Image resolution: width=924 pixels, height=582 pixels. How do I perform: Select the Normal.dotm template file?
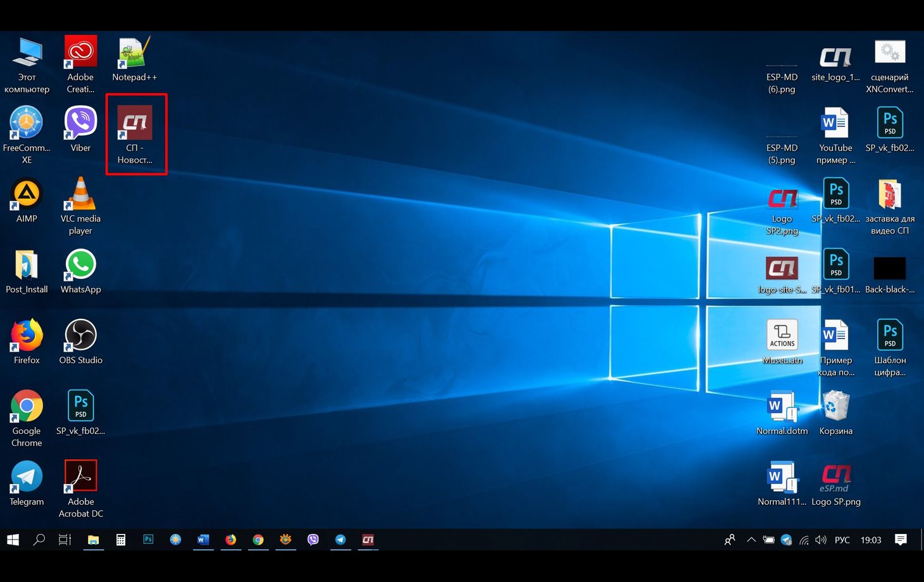782,414
